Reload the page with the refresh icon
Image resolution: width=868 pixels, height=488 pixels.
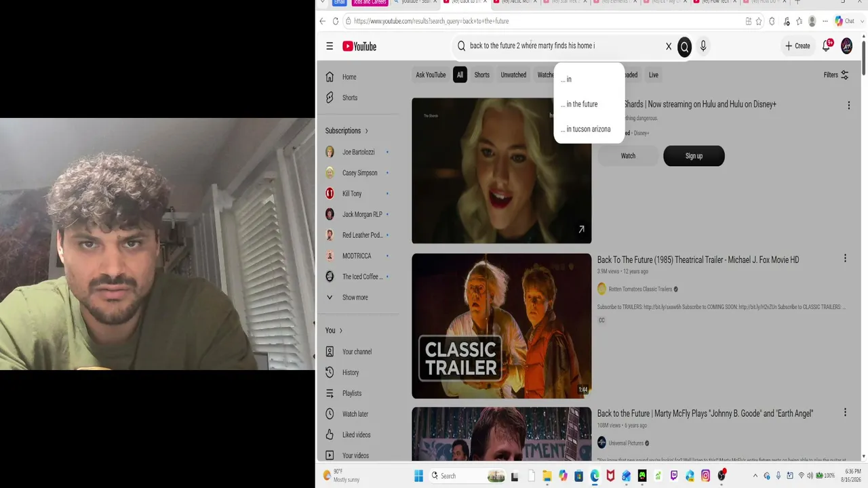[x=335, y=21]
